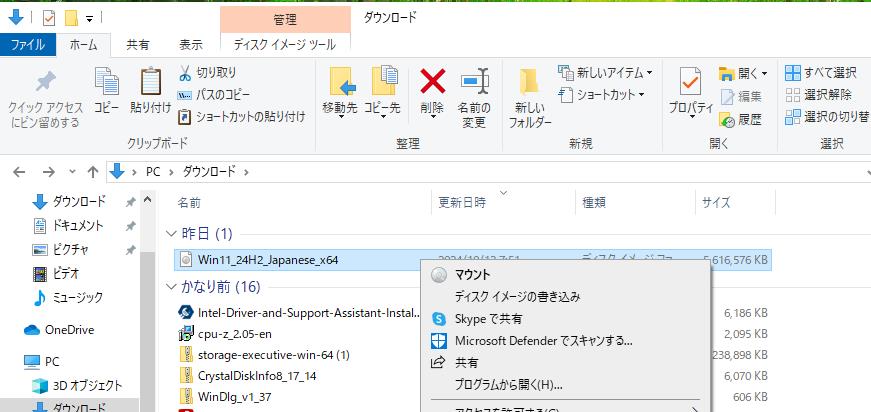This screenshot has height=412, width=871.
Task: Pin to Quick Access ribbon button
Action: pyautogui.click(x=47, y=100)
